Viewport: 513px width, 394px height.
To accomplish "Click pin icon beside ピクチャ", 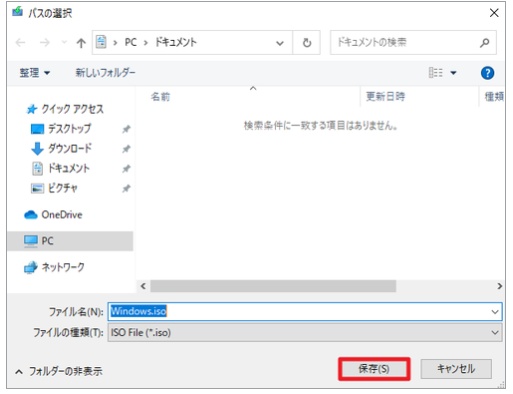I will point(126,188).
